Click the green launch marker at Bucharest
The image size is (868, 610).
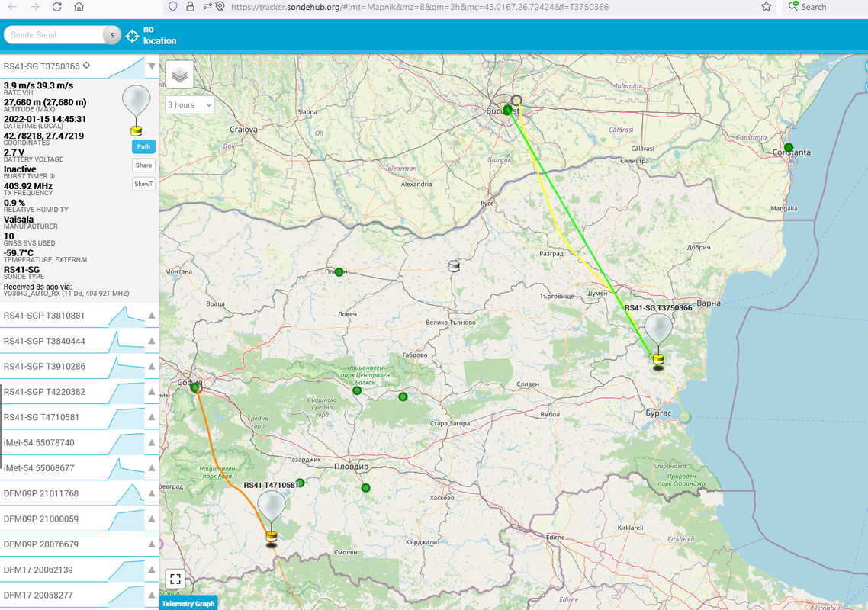(x=508, y=110)
